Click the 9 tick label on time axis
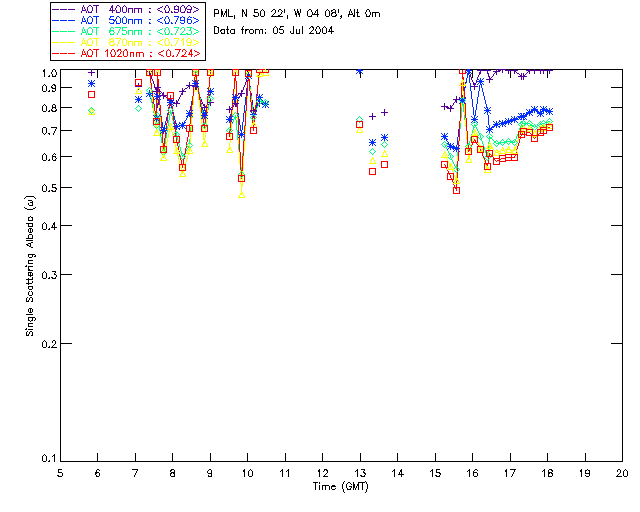This screenshot has height=512, width=640. [210, 472]
